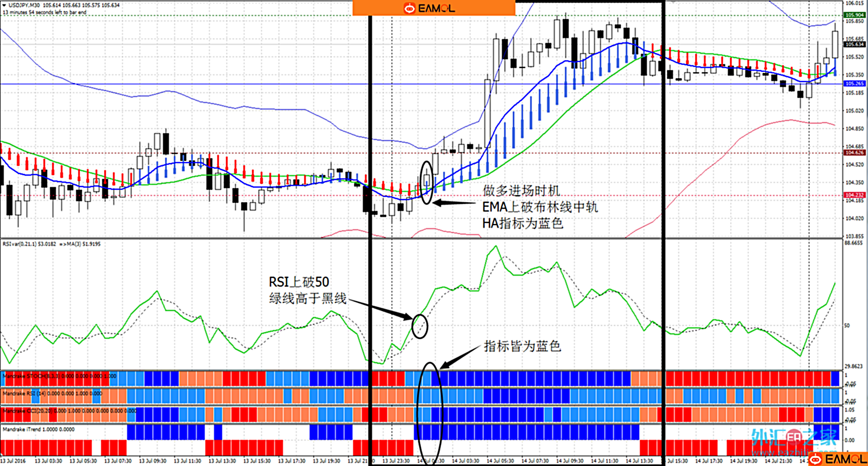The width and height of the screenshot is (868, 466).
Task: Click the 14 Jul 07:30 time label
Action: 535,461
